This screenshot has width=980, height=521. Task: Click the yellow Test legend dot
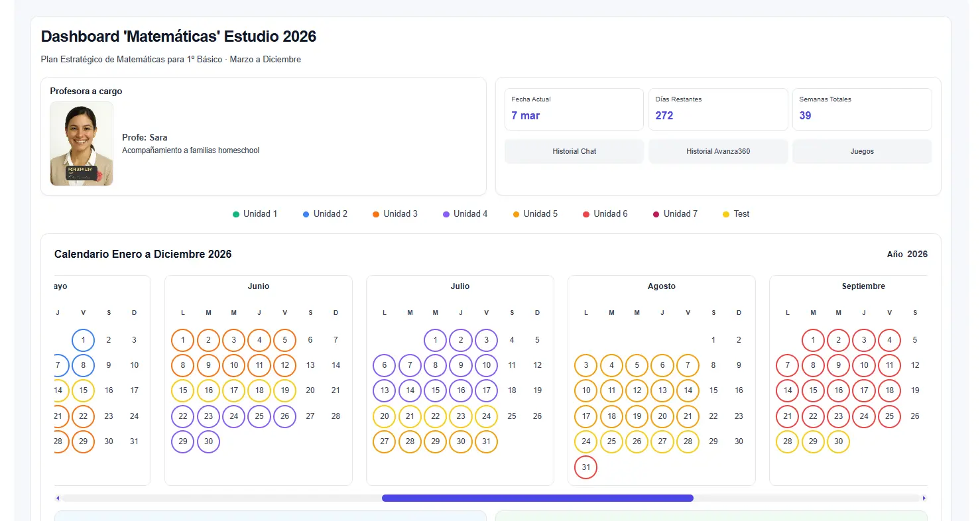pyautogui.click(x=726, y=214)
